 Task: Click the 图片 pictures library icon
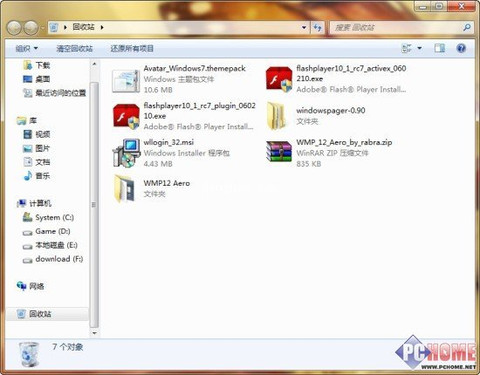click(x=27, y=148)
